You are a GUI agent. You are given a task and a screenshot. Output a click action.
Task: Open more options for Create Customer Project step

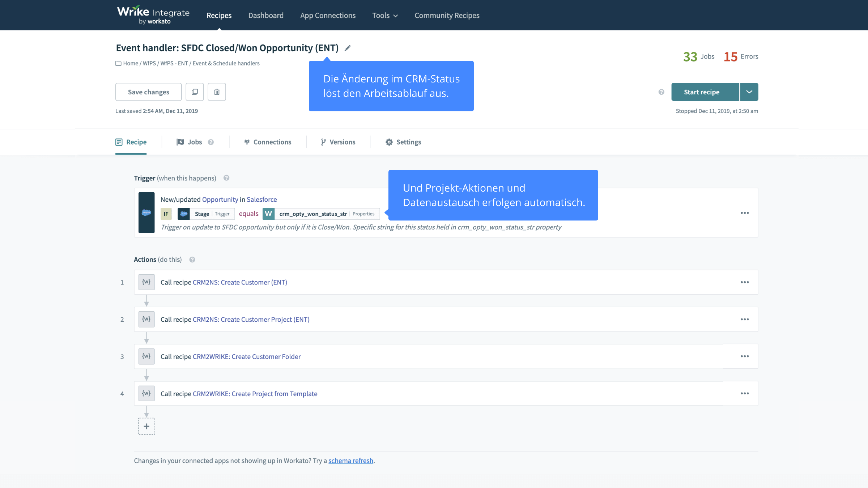tap(745, 320)
